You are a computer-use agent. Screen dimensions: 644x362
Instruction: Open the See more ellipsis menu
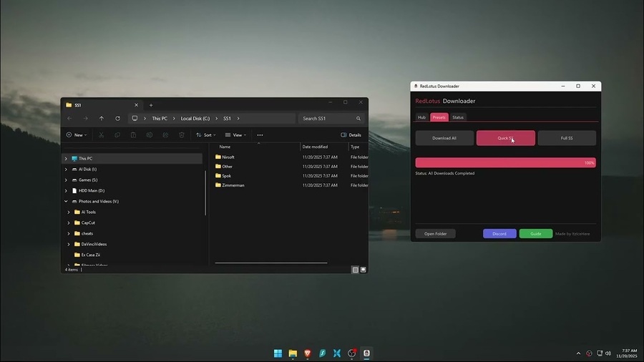pos(260,135)
